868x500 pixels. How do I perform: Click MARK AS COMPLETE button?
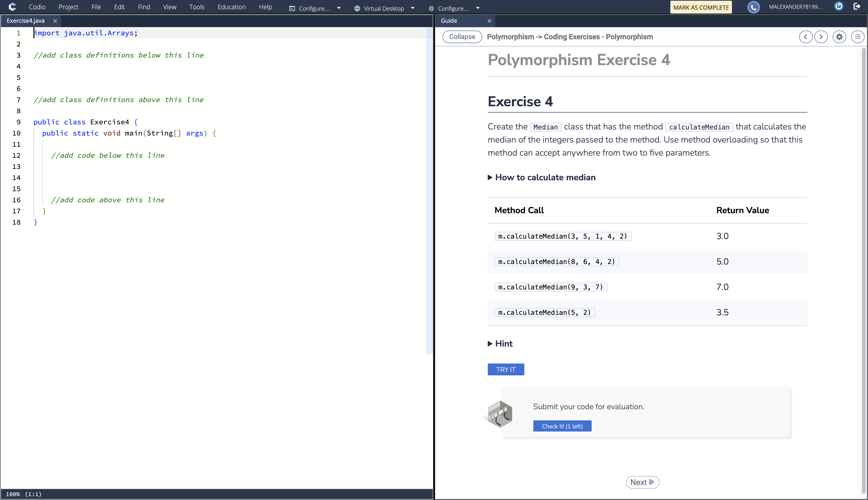[x=701, y=7]
